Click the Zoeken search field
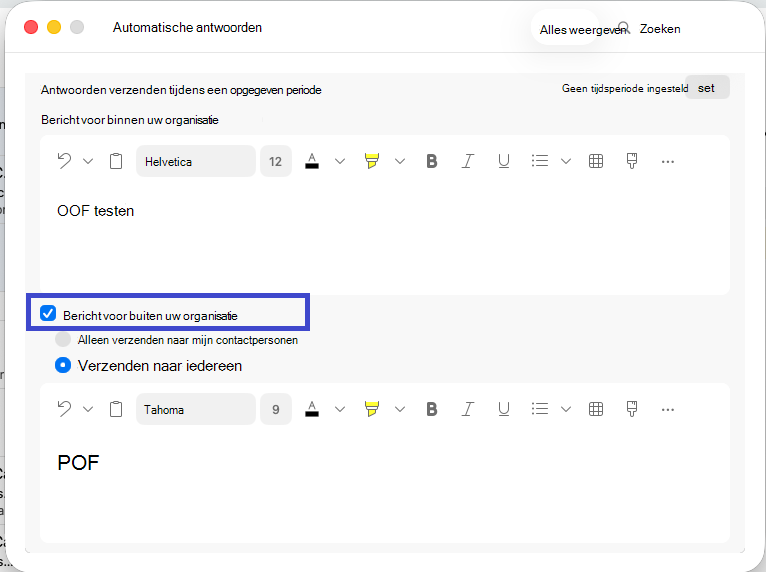This screenshot has height=572, width=766. click(x=660, y=29)
